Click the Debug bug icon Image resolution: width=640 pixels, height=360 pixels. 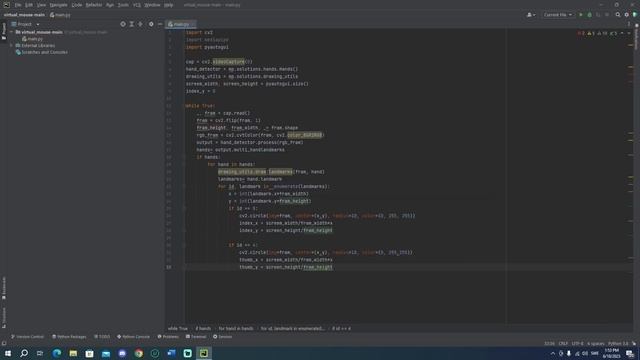click(589, 15)
